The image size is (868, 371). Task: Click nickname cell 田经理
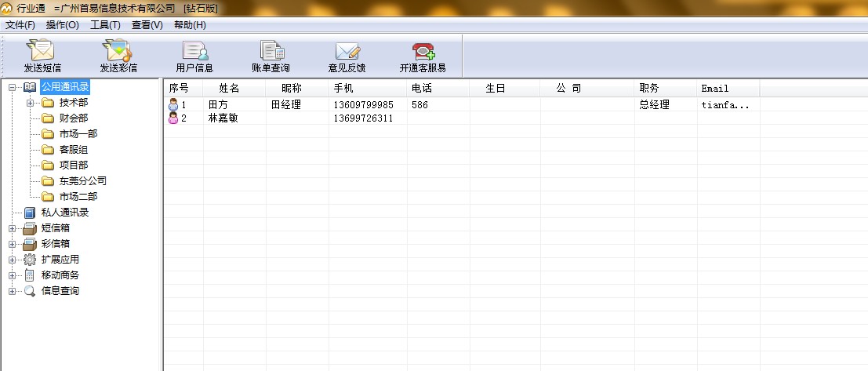[286, 104]
